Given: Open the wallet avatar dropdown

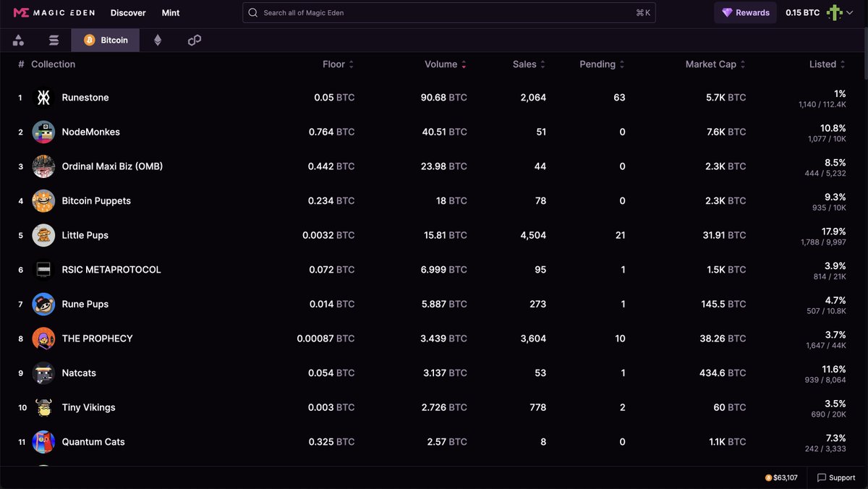Looking at the screenshot, I should (839, 12).
